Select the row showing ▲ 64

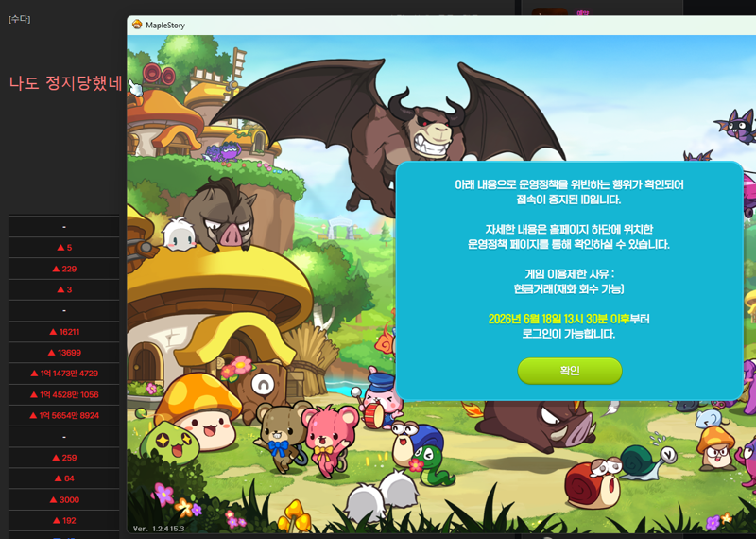click(63, 478)
